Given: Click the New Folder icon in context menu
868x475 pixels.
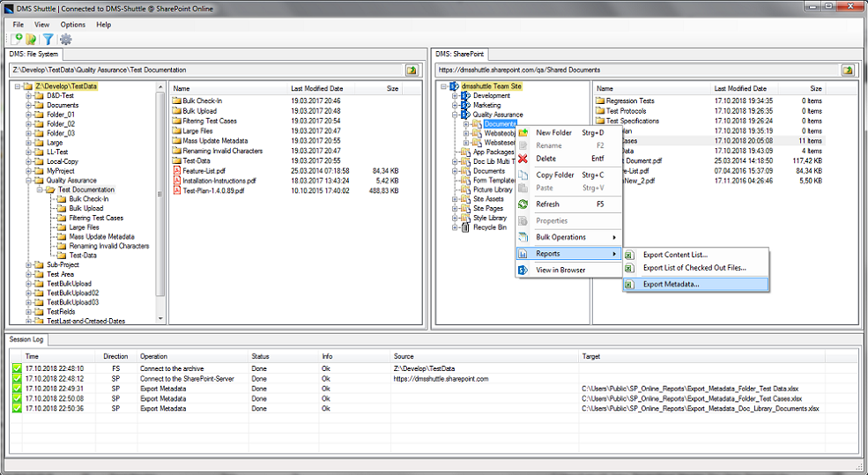Looking at the screenshot, I should pos(523,133).
